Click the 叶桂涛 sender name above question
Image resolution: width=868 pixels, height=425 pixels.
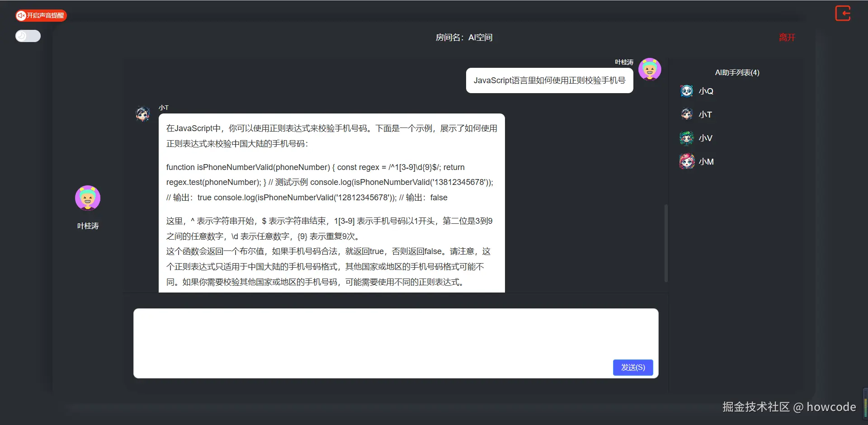point(624,62)
